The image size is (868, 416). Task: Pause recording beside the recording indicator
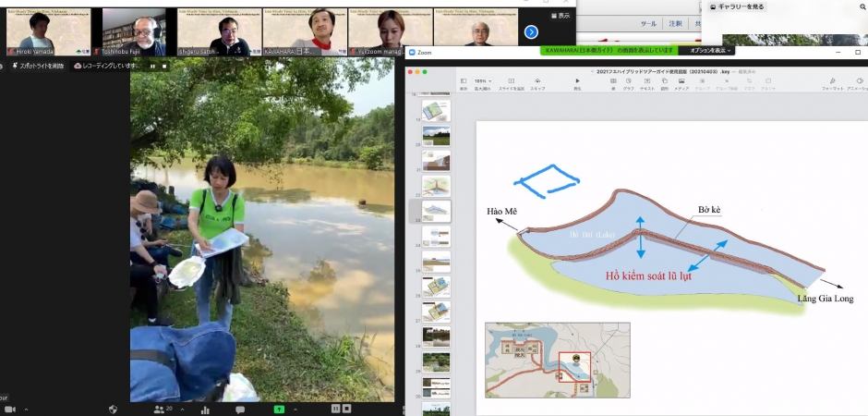152,66
